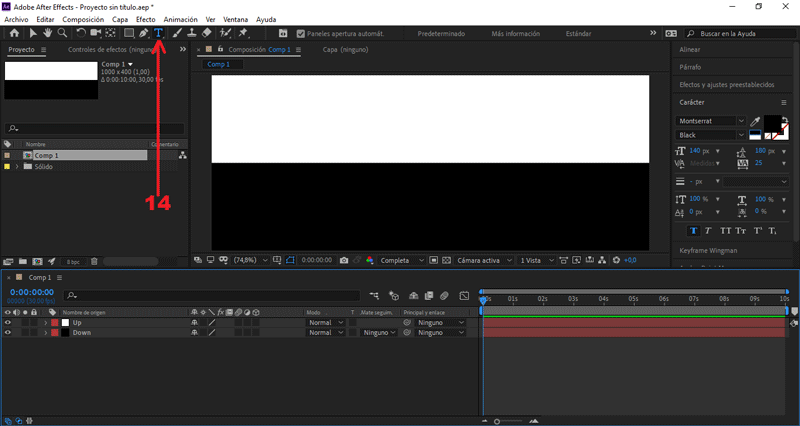Expand the Sólido folder
The height and width of the screenshot is (426, 800).
tap(17, 167)
